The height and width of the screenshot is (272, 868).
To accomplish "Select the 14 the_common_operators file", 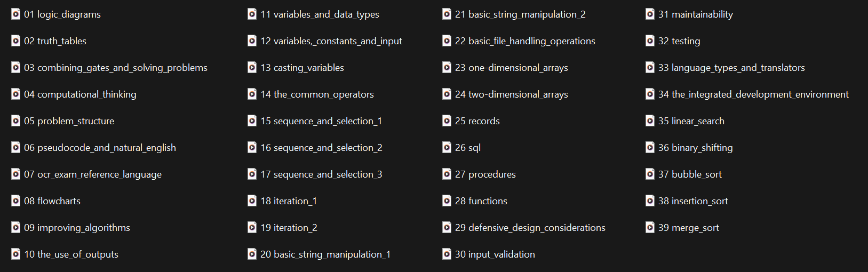I will point(317,94).
